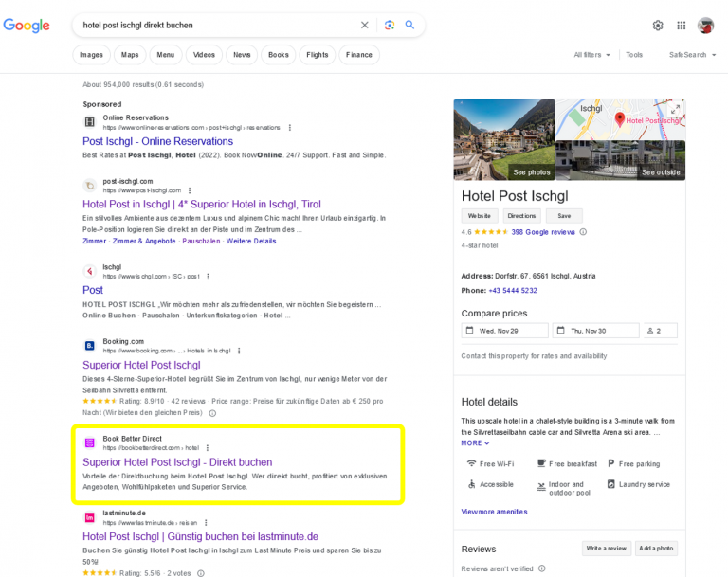Expand hotel description with MORE
Image resolution: width=728 pixels, height=577 pixels.
475,443
